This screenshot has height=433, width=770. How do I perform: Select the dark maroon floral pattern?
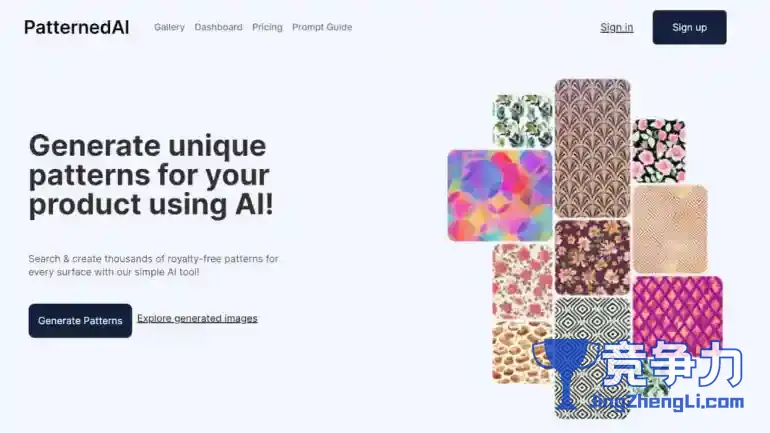pos(593,258)
